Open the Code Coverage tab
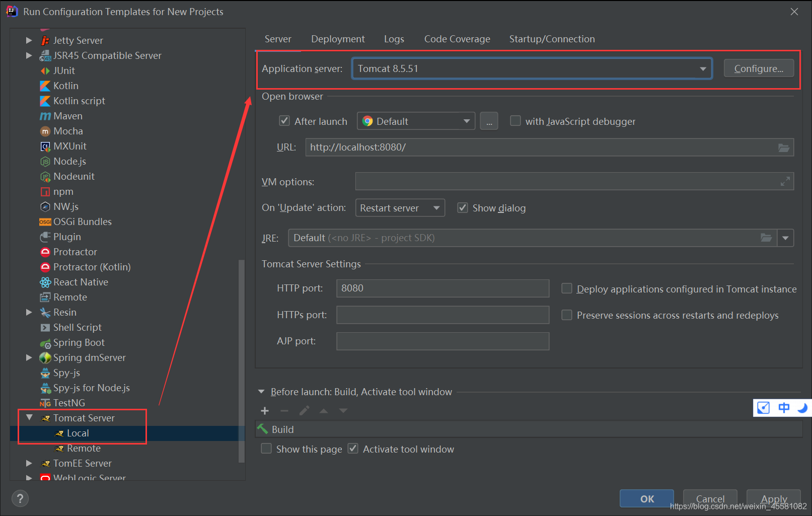This screenshot has width=812, height=516. pos(457,39)
